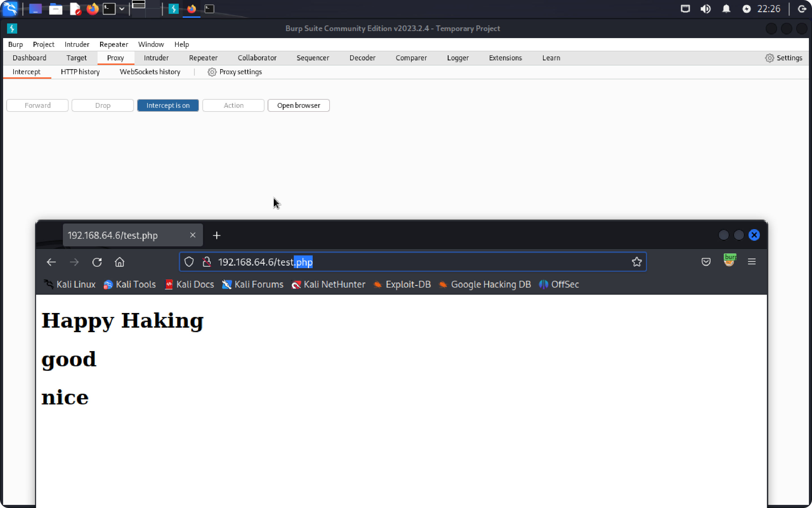Select the 192.168.64.6/test.php Firefox tab
This screenshot has width=812, height=508.
[x=133, y=235]
